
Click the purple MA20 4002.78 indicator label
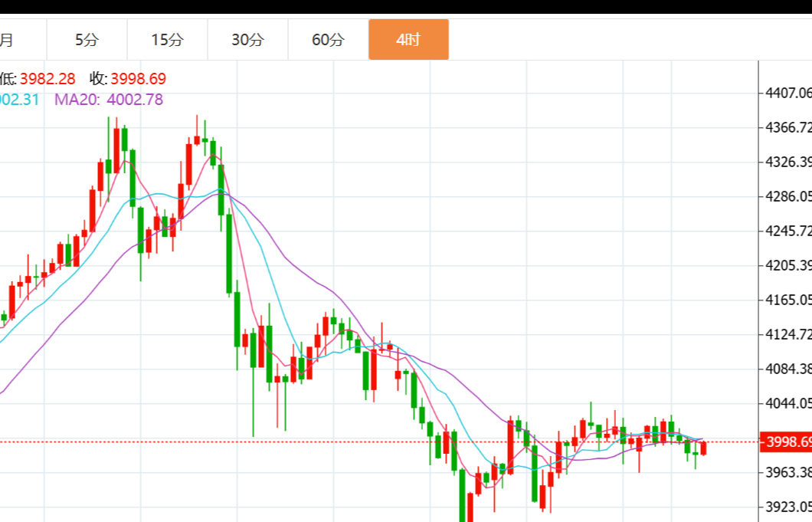pos(108,100)
